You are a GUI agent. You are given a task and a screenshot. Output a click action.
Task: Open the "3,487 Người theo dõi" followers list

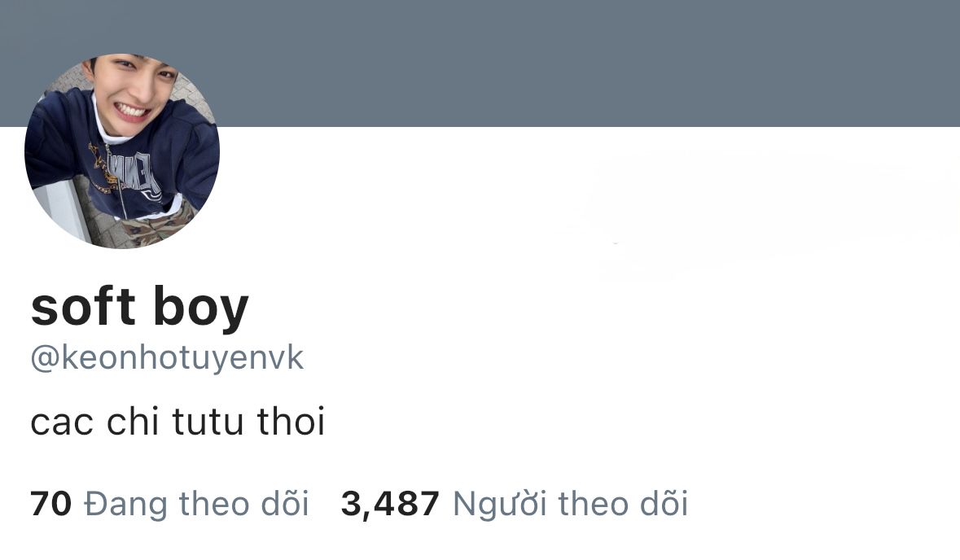pos(515,505)
